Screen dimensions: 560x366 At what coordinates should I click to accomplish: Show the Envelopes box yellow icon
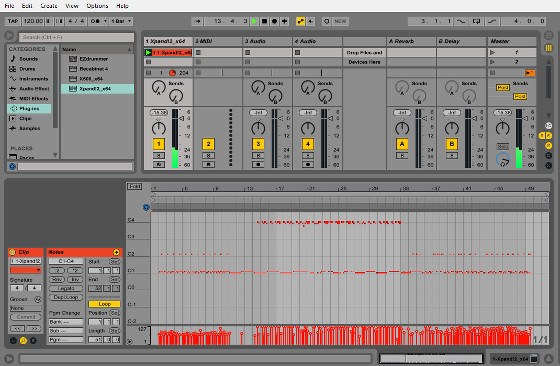[x=23, y=341]
